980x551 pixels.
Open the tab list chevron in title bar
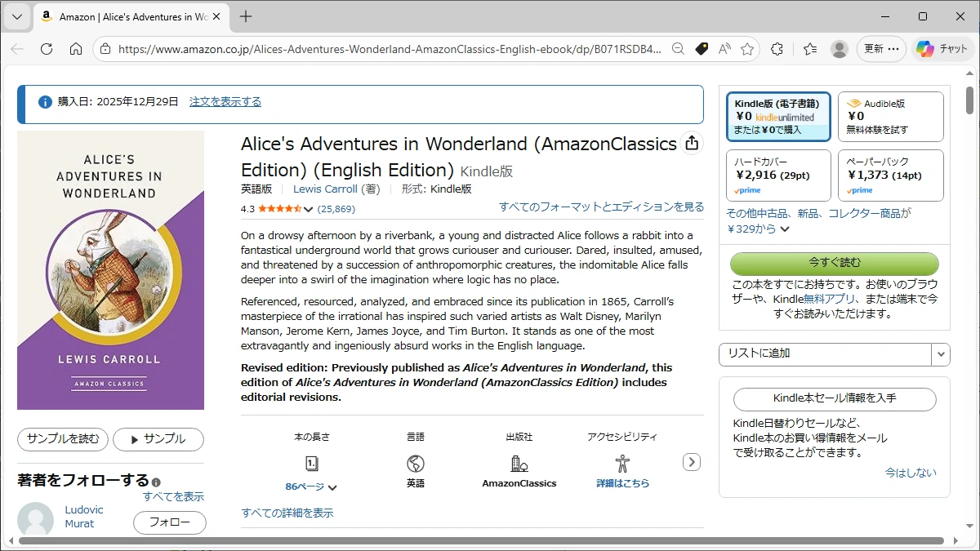click(x=17, y=16)
